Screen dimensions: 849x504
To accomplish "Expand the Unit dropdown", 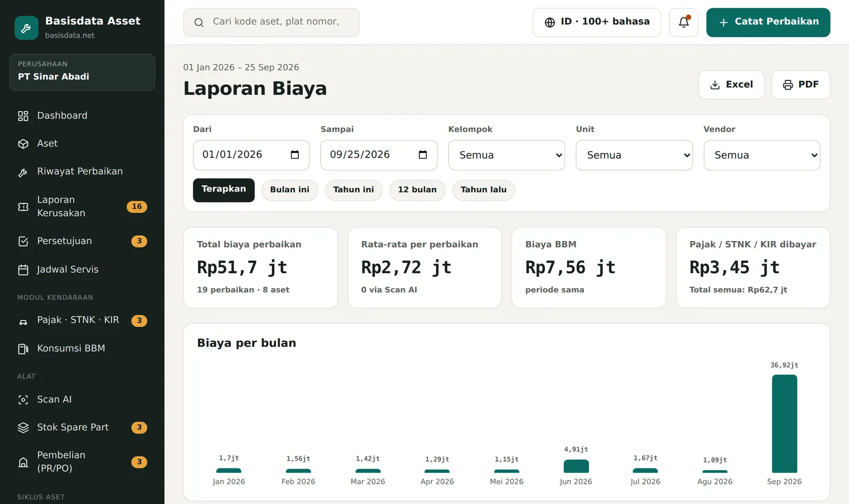I will click(634, 155).
